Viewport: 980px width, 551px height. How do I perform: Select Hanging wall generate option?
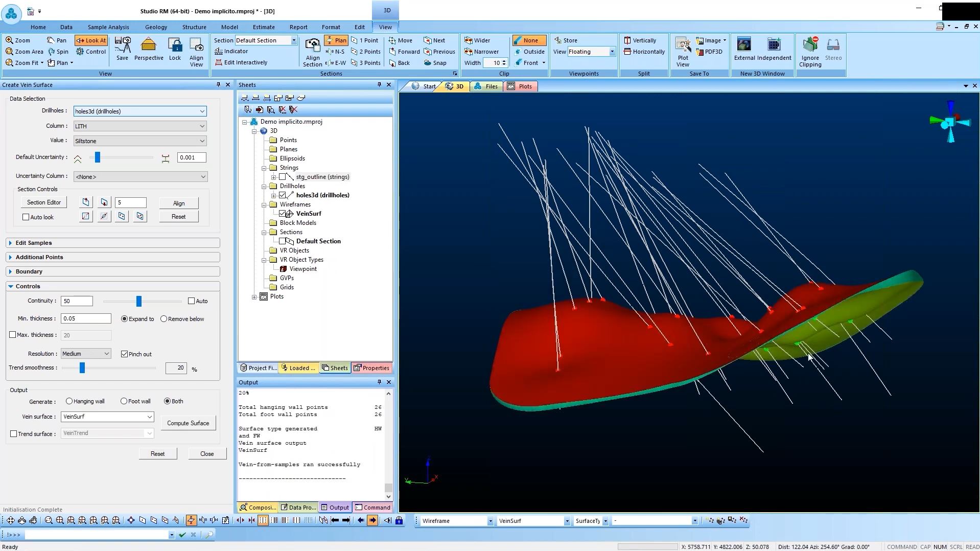(x=69, y=401)
